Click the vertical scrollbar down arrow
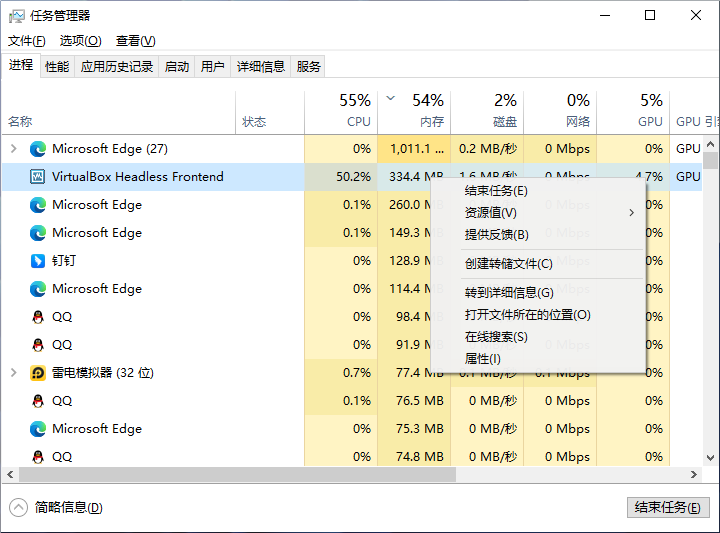 [x=710, y=458]
